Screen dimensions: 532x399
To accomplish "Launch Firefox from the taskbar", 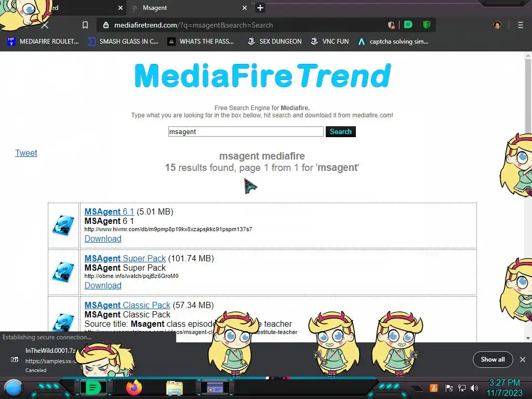I will pyautogui.click(x=134, y=388).
